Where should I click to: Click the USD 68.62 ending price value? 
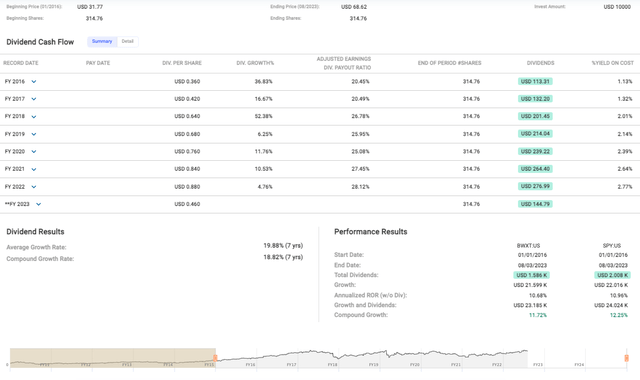(354, 7)
